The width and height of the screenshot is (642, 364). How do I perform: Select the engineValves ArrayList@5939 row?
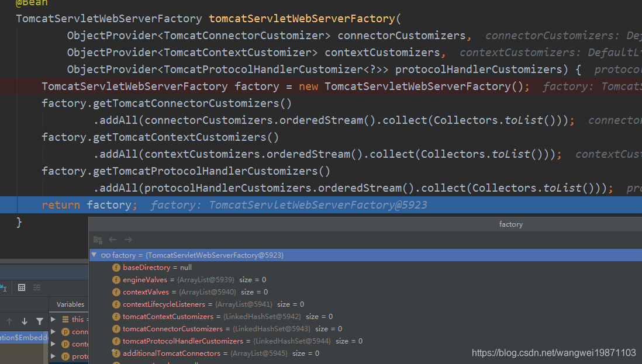tap(365, 280)
